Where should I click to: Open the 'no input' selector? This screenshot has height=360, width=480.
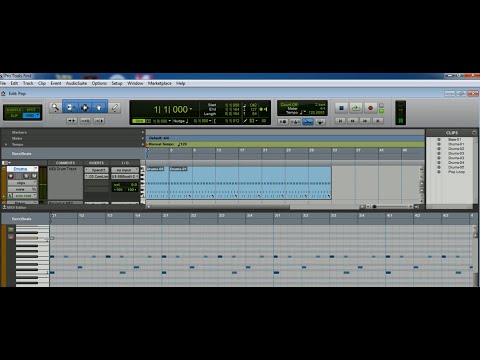[x=125, y=170]
